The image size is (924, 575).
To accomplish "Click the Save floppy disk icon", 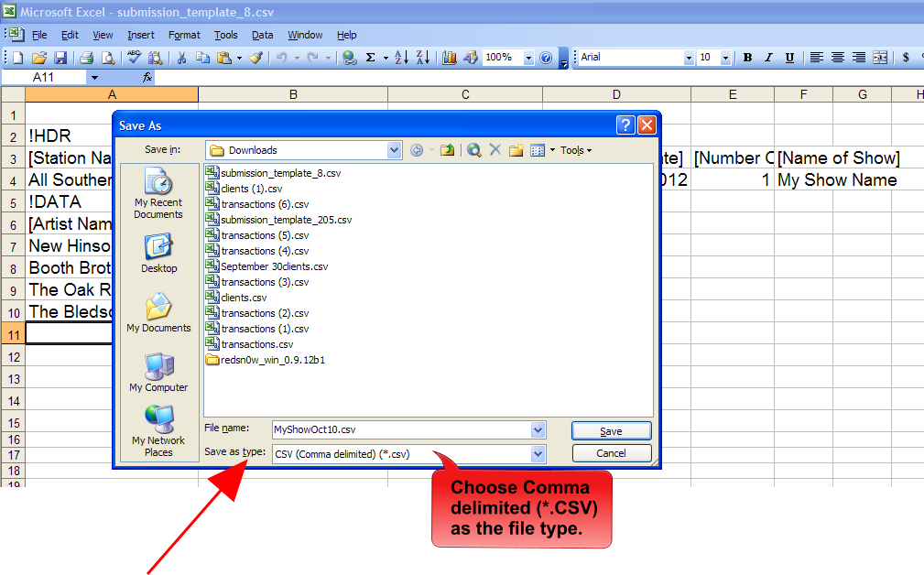I will 60,58.
